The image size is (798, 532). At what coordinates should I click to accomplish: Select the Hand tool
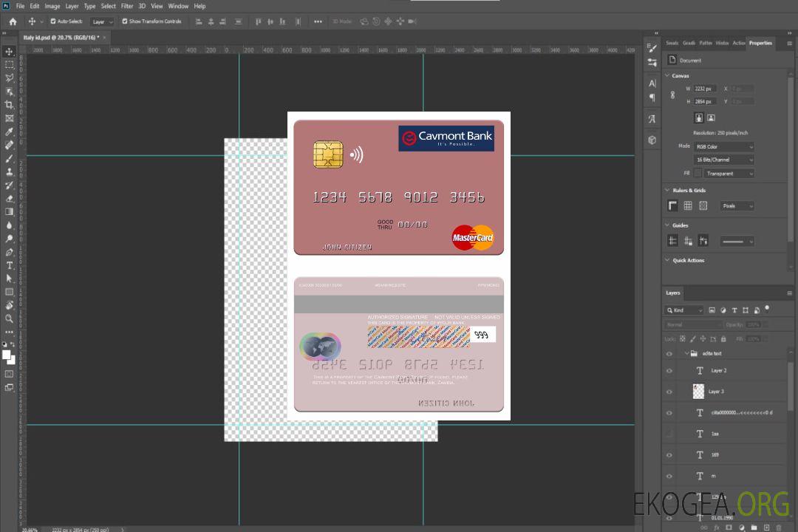pyautogui.click(x=9, y=305)
